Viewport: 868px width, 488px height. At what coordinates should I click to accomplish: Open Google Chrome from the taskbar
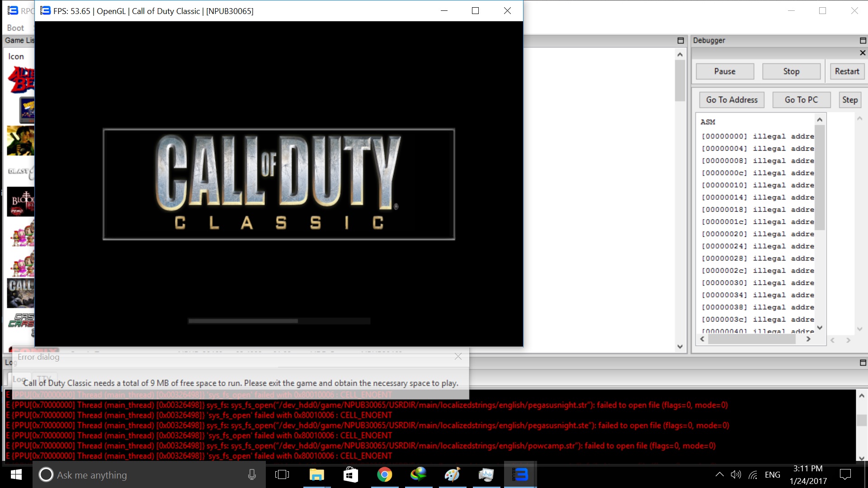coord(384,475)
